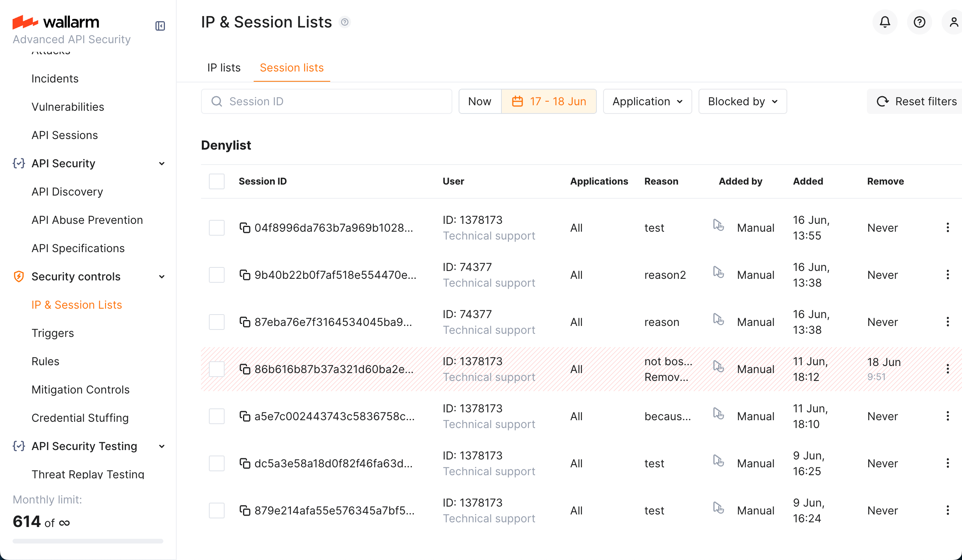Open the help menu at top right
Viewport: 962px width, 560px height.
(x=919, y=22)
